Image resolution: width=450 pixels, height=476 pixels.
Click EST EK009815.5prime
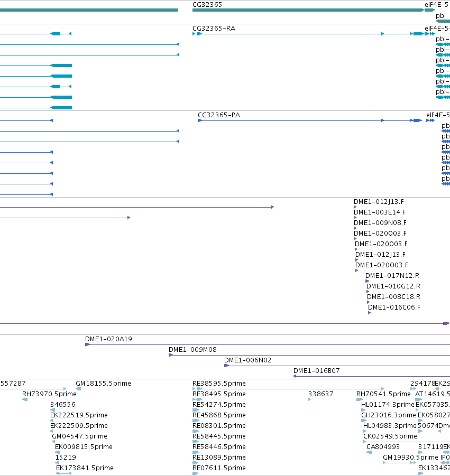pos(84,447)
